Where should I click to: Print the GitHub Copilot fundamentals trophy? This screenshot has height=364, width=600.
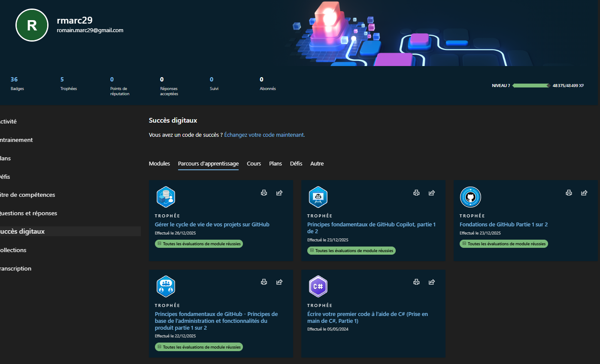click(x=416, y=193)
